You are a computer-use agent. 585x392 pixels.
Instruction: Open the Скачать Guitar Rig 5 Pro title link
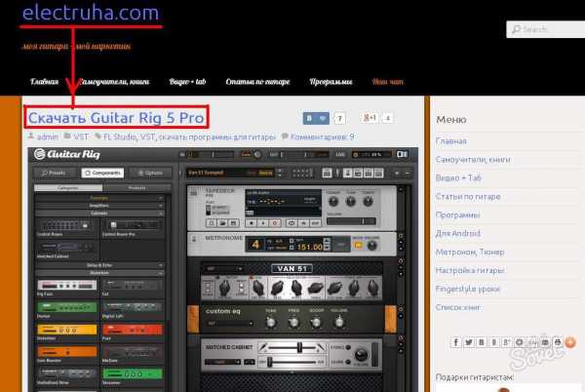point(116,117)
